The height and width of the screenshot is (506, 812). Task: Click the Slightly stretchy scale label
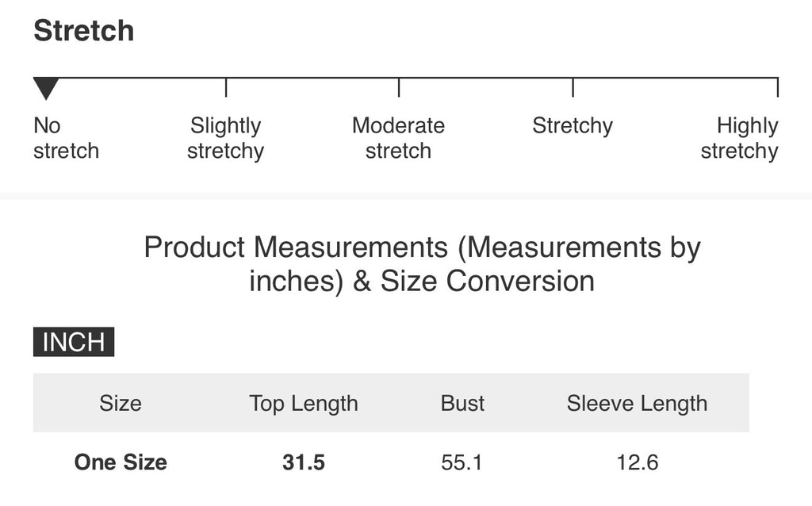click(x=226, y=138)
